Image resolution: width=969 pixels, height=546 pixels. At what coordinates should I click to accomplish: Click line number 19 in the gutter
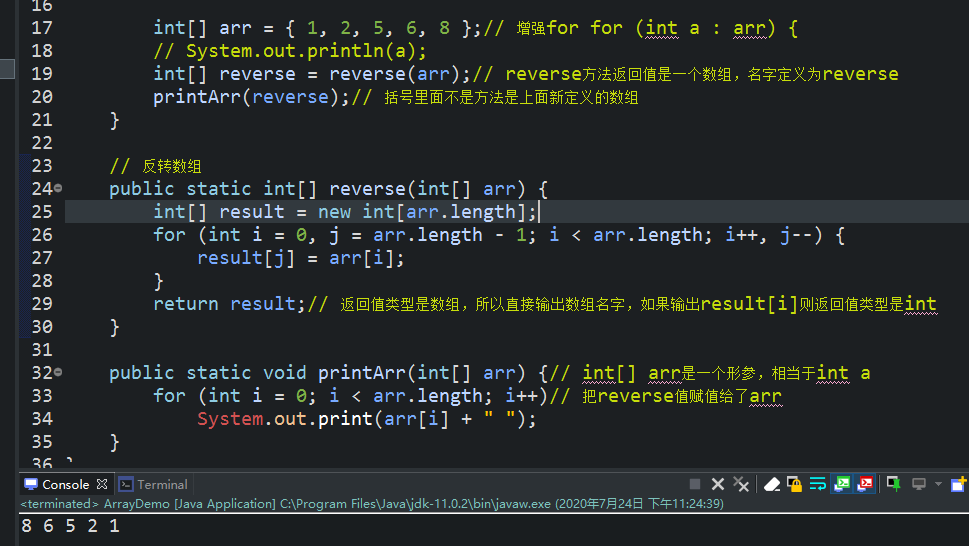pos(42,74)
